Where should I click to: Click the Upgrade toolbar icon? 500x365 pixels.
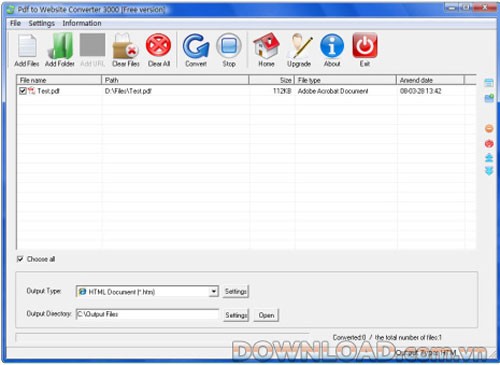click(300, 46)
